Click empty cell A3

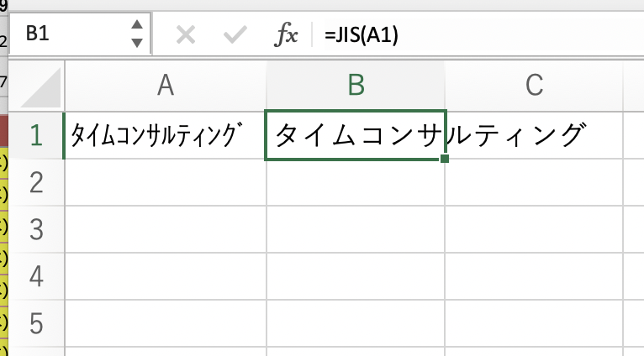click(165, 228)
